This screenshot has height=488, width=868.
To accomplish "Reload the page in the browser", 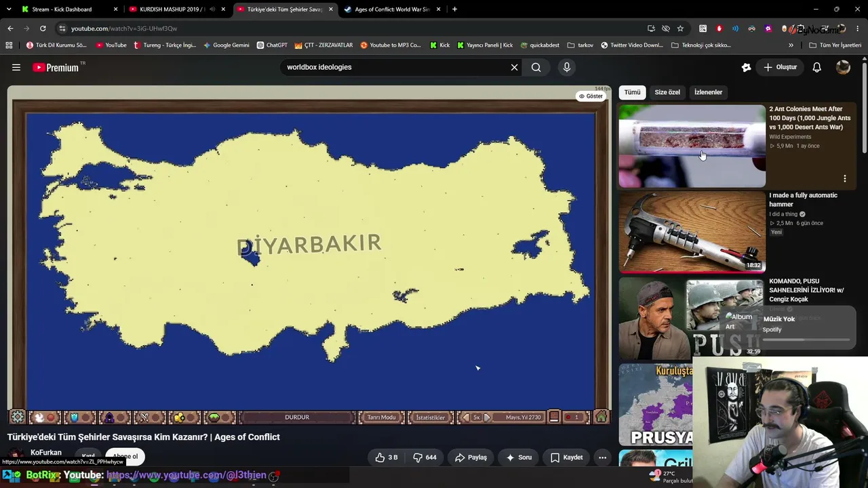I will (43, 28).
